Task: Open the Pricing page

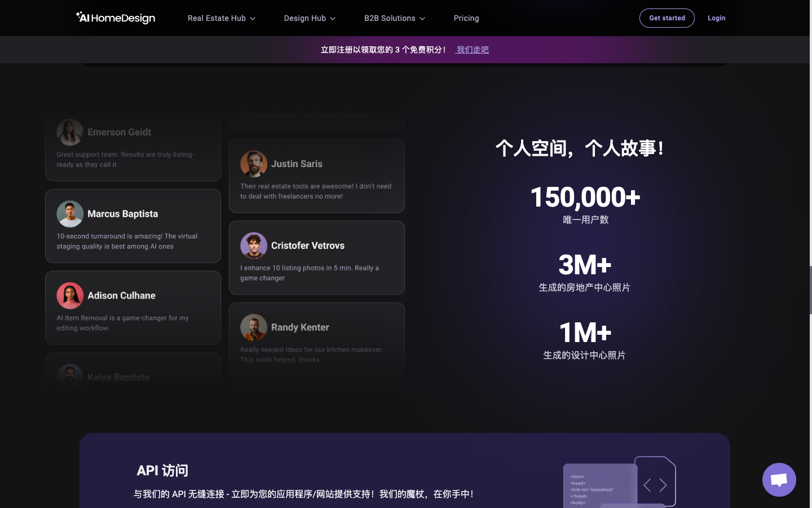Action: coord(466,18)
